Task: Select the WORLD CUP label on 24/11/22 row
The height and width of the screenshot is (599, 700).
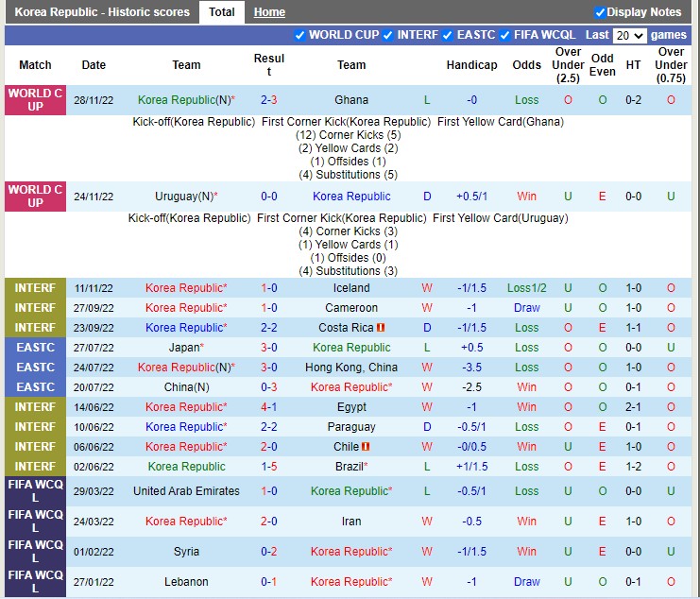Action: coord(35,197)
